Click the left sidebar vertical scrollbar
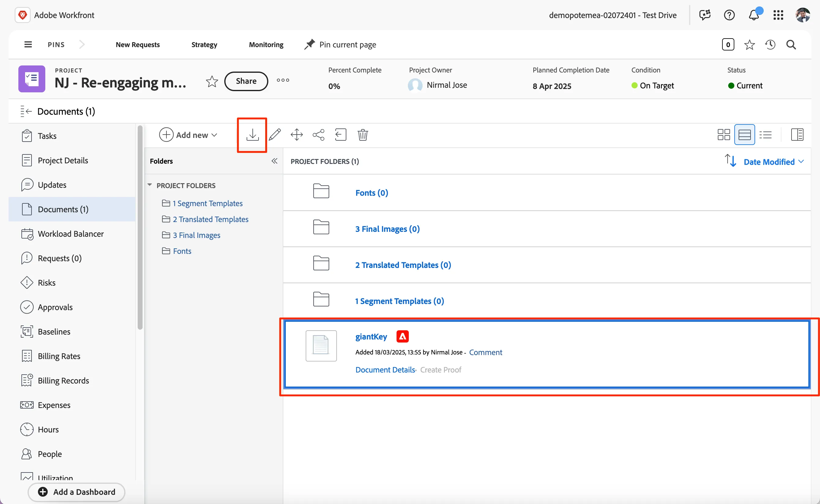This screenshot has width=820, height=504. coord(140,227)
